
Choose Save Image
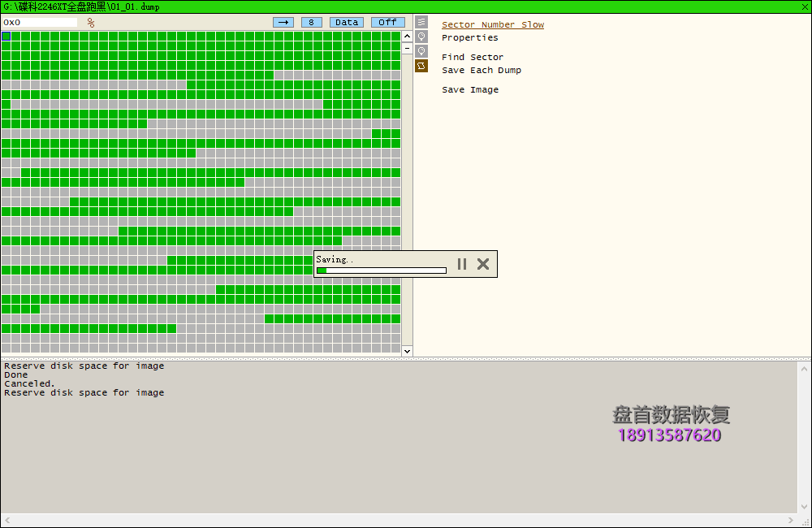(x=469, y=89)
